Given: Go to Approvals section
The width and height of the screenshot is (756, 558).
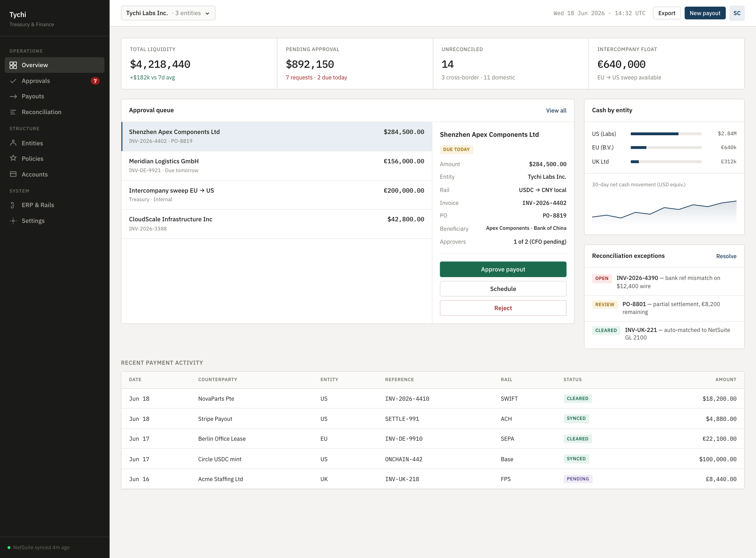Looking at the screenshot, I should tap(55, 81).
